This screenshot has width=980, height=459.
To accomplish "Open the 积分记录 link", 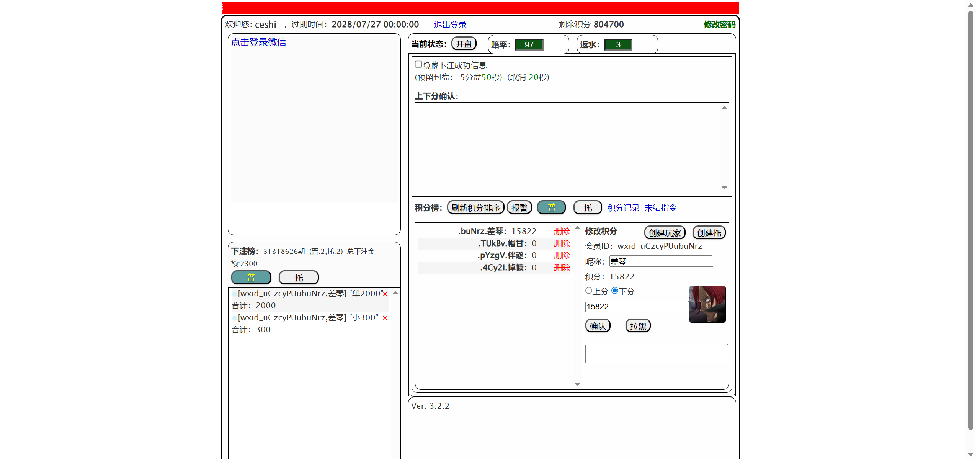I will (x=623, y=208).
